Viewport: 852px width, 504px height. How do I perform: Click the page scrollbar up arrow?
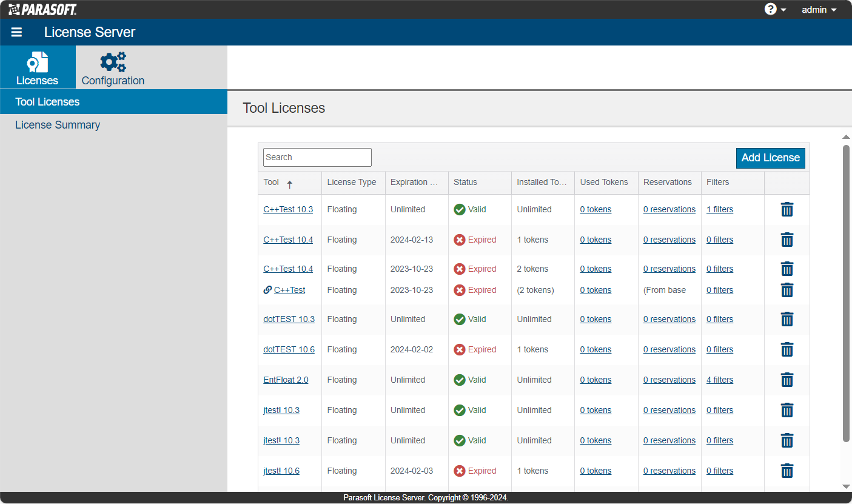pyautogui.click(x=846, y=137)
